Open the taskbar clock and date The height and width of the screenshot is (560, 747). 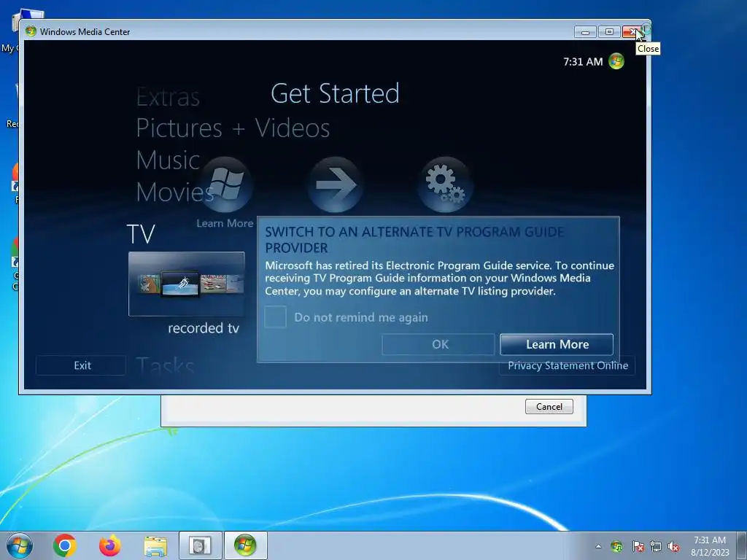coord(710,546)
